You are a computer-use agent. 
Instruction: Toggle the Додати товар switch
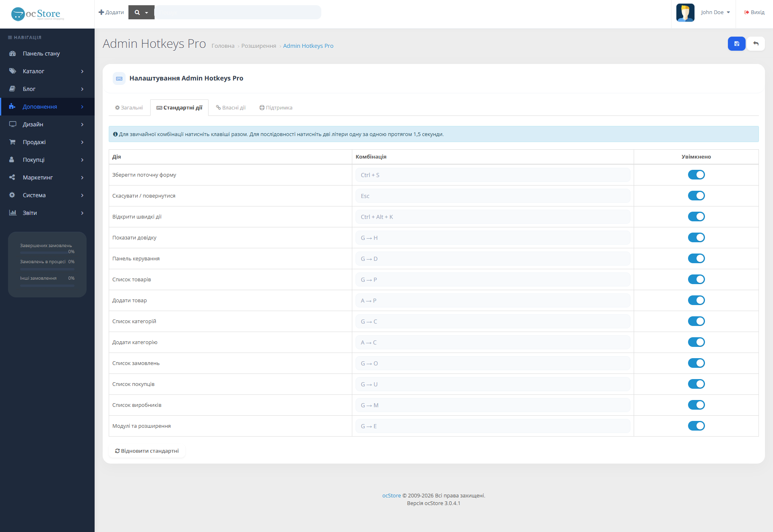[x=696, y=300]
